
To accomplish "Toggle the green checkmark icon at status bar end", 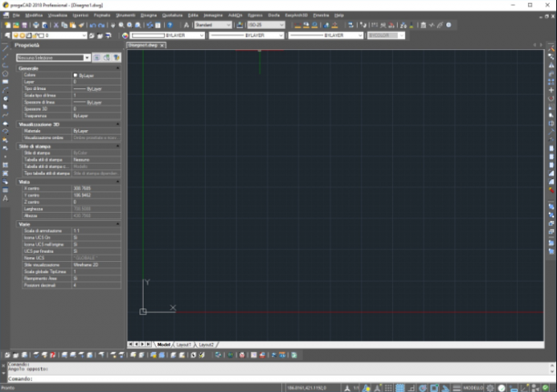I will tap(546, 388).
